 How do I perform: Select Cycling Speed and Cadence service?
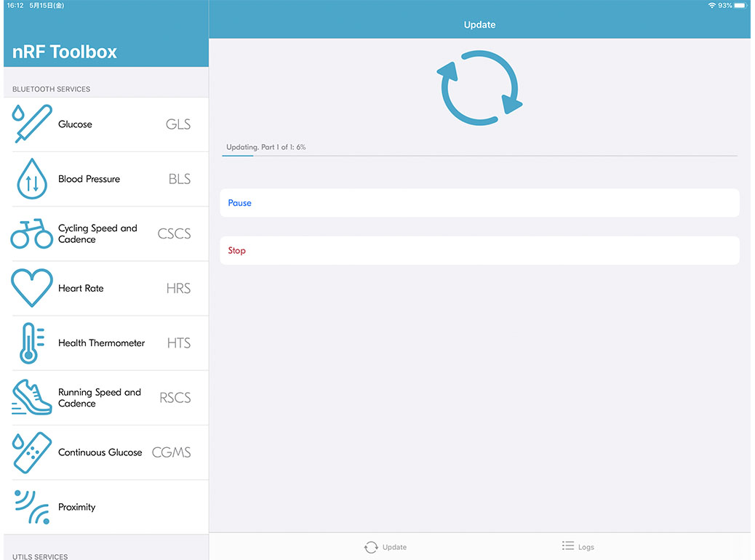coord(106,233)
